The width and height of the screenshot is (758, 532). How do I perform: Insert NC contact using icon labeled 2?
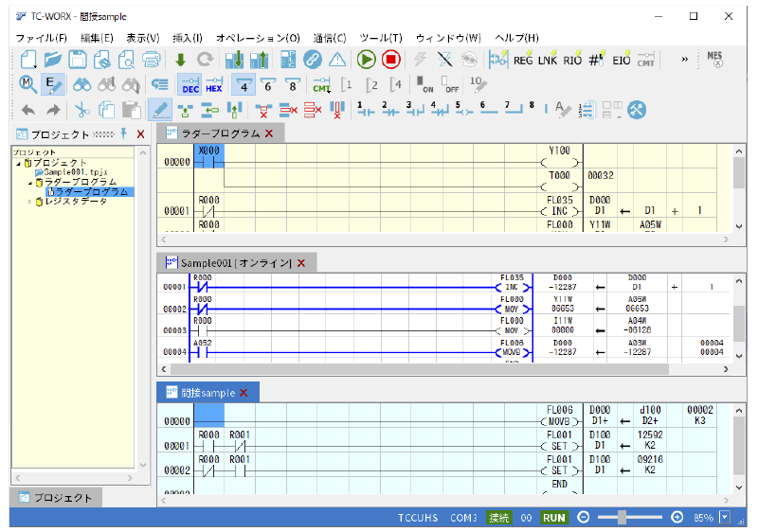[390, 110]
